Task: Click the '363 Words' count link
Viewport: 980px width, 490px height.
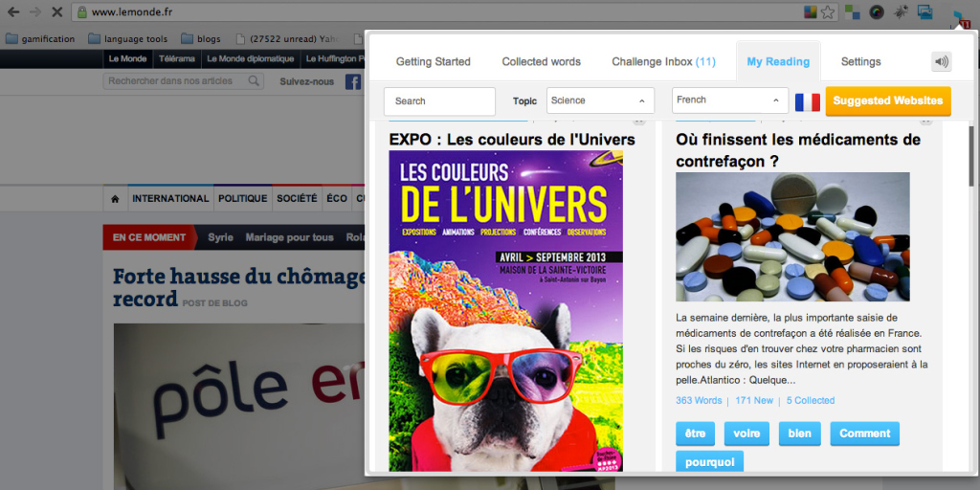Action: pyautogui.click(x=699, y=401)
